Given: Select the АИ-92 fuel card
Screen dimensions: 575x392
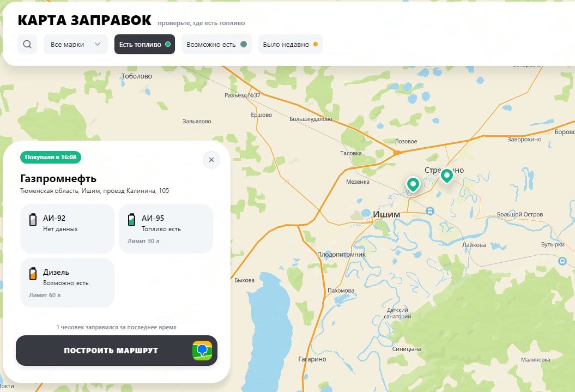Looking at the screenshot, I should click(x=67, y=228).
